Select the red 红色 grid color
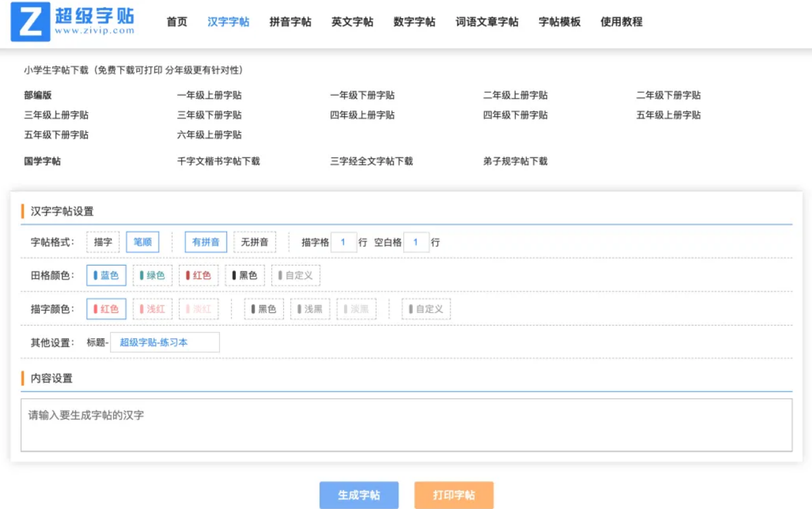 coord(199,275)
